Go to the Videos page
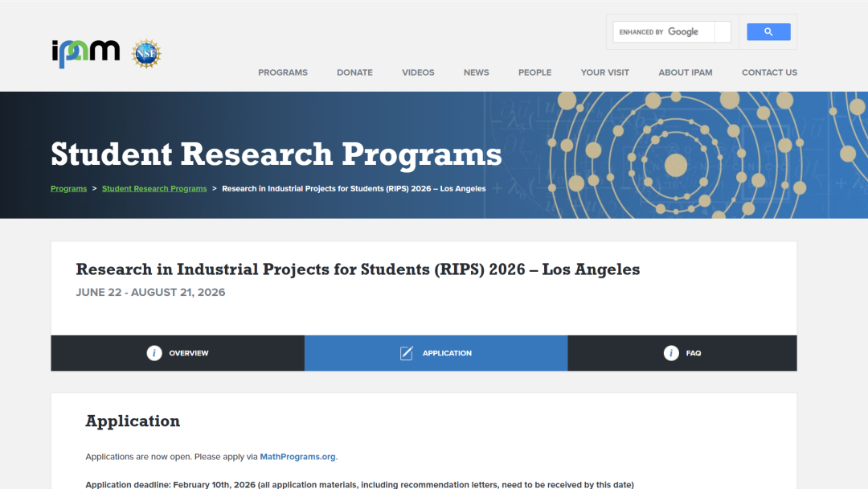This screenshot has width=868, height=489. (418, 72)
